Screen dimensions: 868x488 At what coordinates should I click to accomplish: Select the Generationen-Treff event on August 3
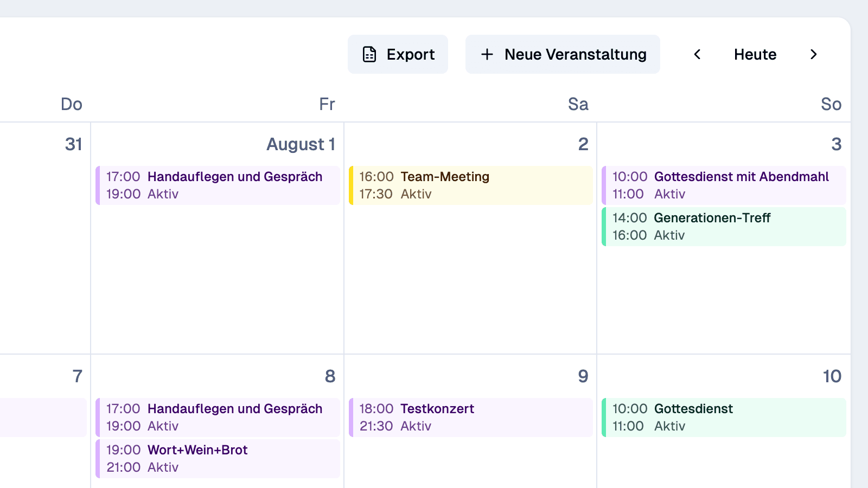point(724,226)
